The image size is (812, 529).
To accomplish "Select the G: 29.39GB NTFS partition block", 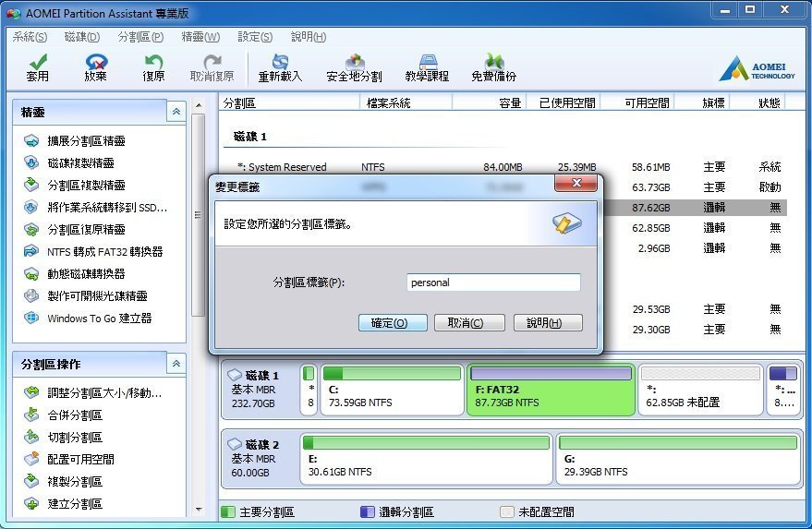I will [x=678, y=459].
